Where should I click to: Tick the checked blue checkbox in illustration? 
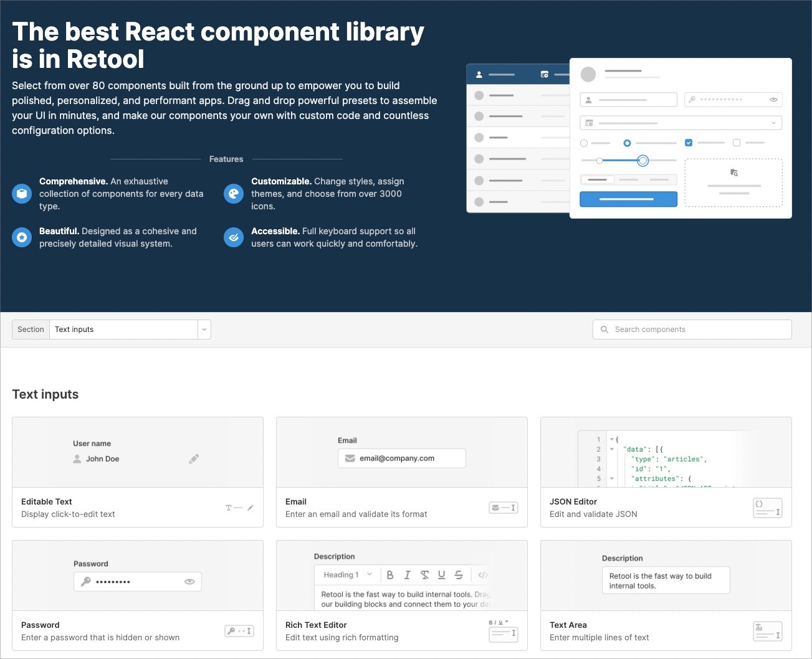coord(689,143)
